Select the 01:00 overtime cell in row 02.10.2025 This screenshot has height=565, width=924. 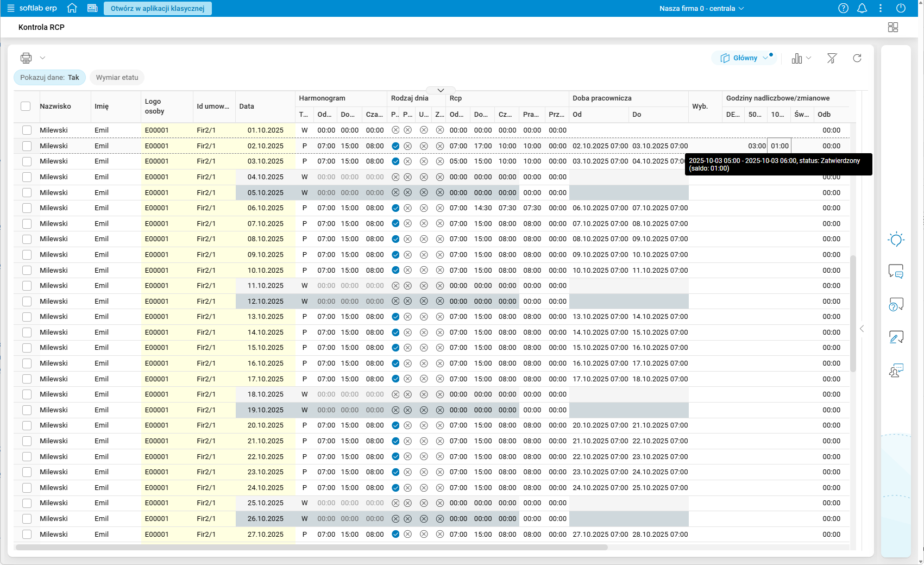(x=780, y=146)
